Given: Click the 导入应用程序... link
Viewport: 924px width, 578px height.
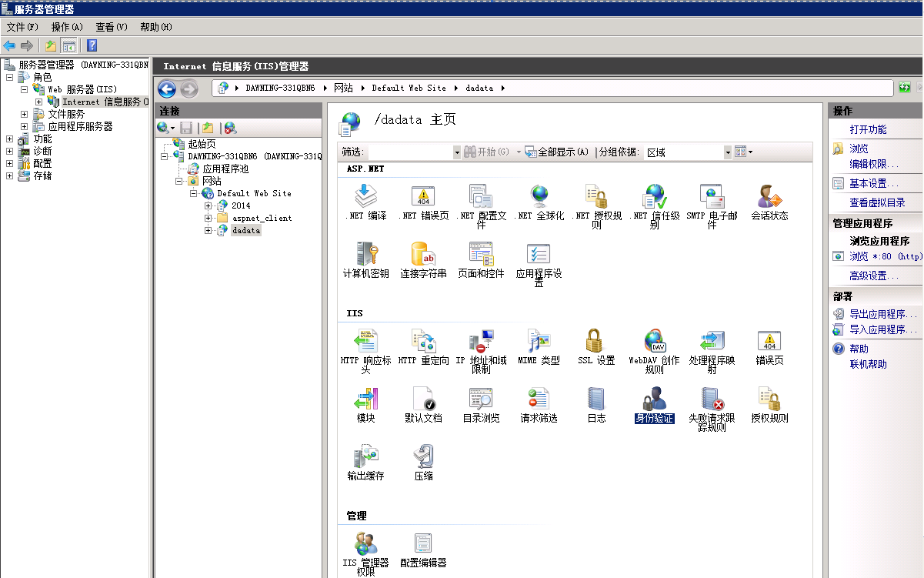Looking at the screenshot, I should point(883,329).
